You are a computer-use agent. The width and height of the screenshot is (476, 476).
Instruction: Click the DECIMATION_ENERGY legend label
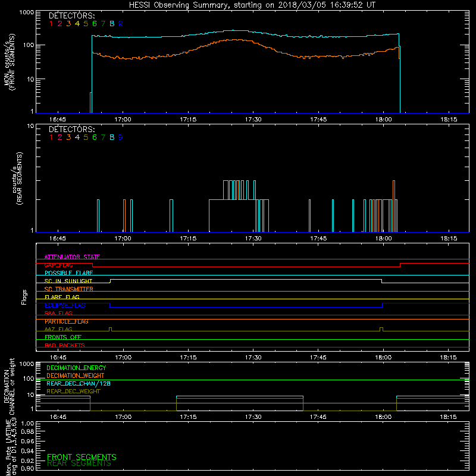click(x=76, y=368)
